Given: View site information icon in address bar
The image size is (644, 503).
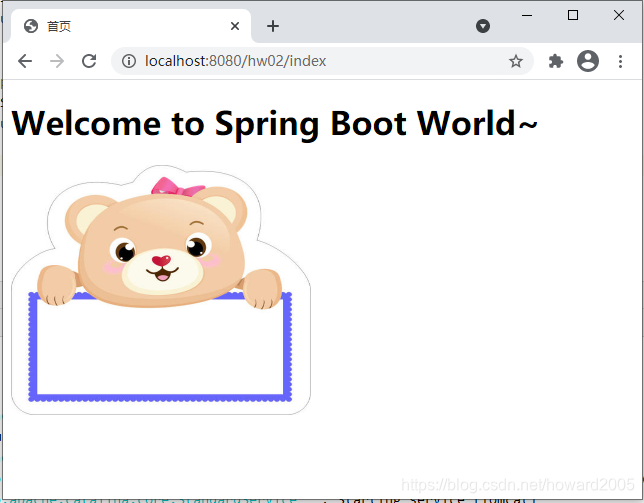Looking at the screenshot, I should pos(129,61).
